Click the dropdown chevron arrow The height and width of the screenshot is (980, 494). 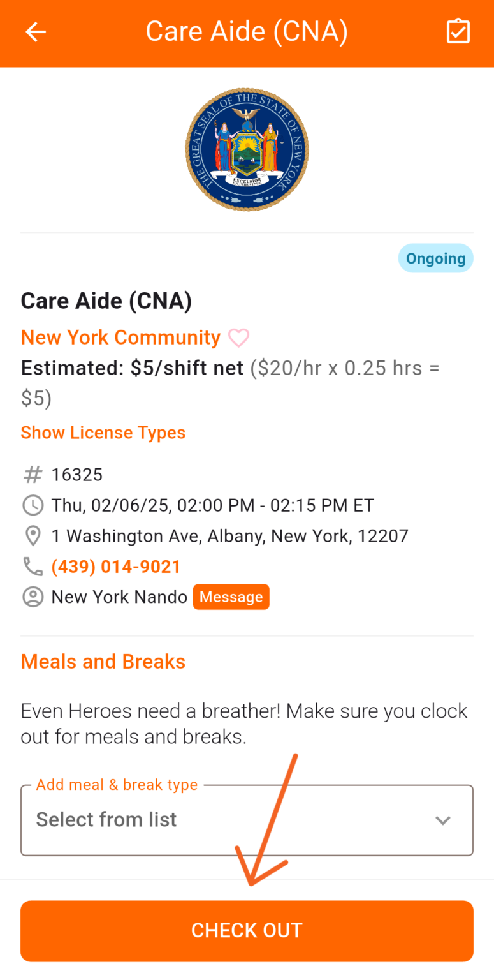(x=442, y=820)
